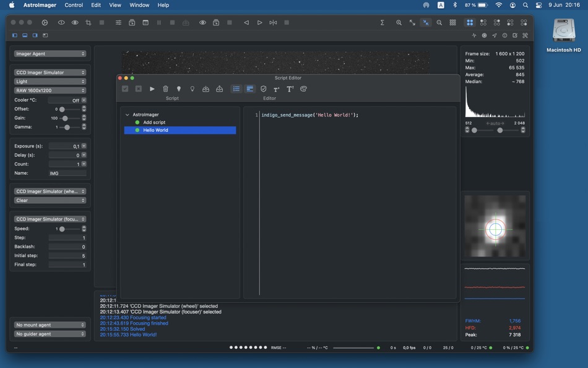Open the editor color theme picker

point(303,89)
